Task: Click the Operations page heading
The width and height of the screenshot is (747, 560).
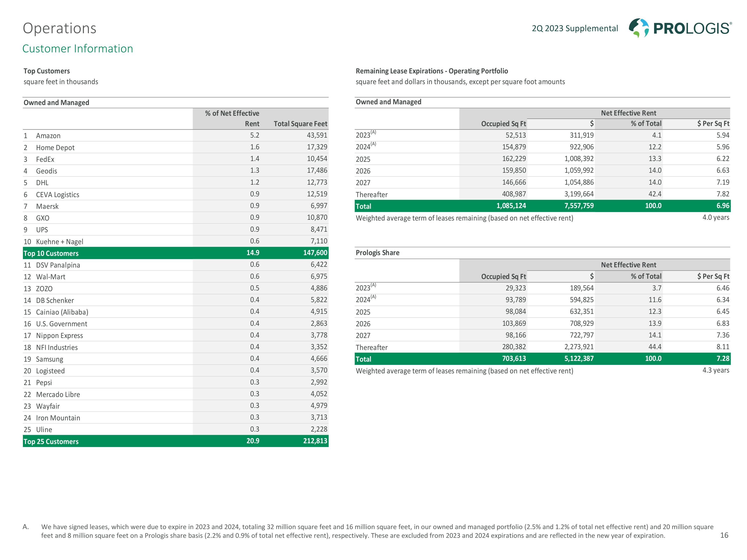Action: [x=60, y=28]
